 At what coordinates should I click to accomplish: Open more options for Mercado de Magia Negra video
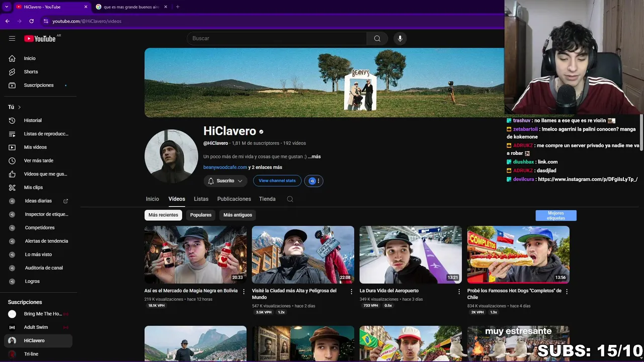(244, 292)
